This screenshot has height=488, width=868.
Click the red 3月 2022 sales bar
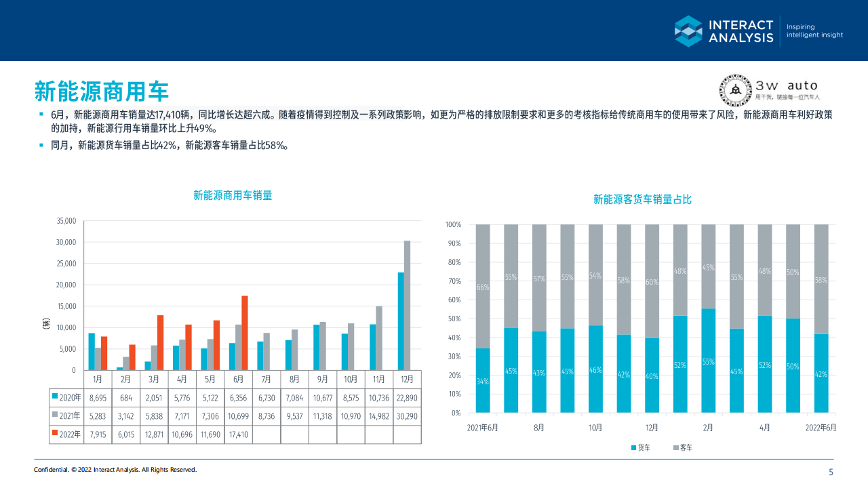click(161, 343)
